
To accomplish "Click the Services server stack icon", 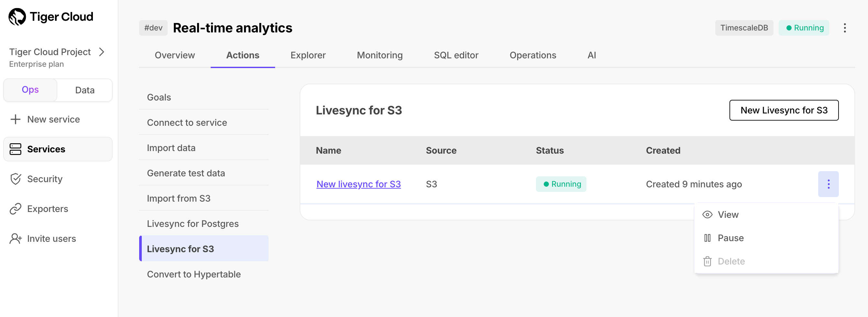I will pos(16,149).
